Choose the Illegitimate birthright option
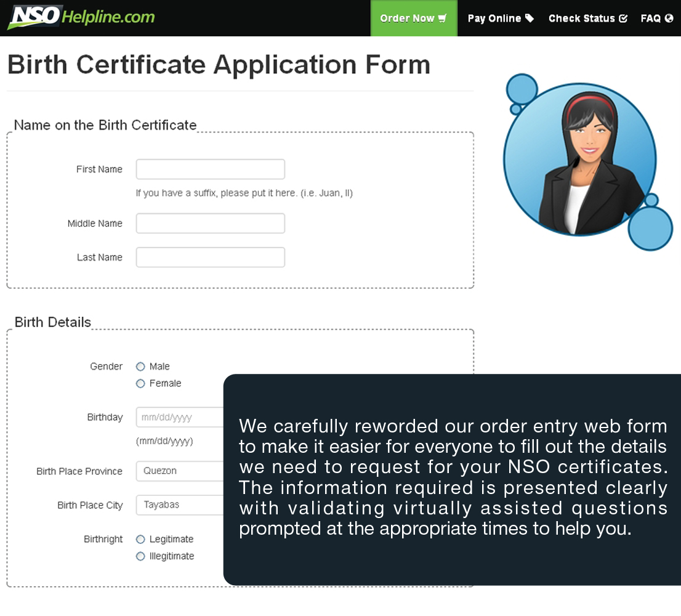Viewport: 681px width, 616px height. (140, 556)
